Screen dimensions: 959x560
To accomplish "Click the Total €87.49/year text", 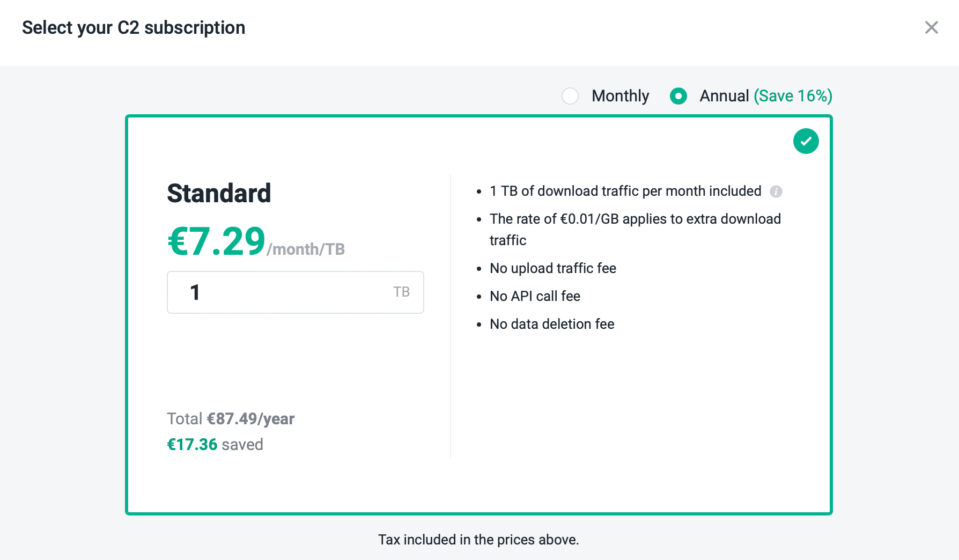I will [231, 419].
